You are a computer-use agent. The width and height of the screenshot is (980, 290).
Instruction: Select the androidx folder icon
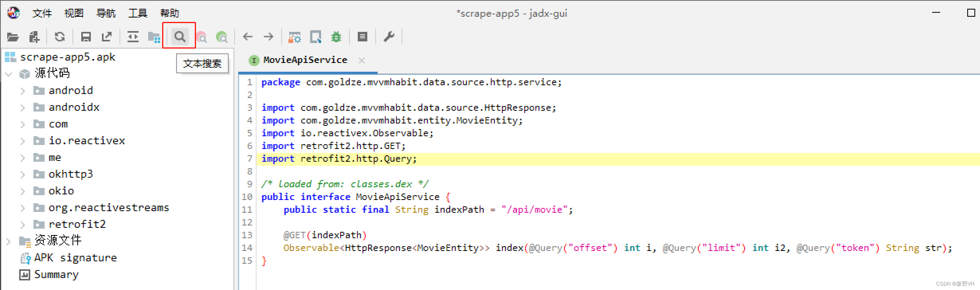tap(39, 107)
